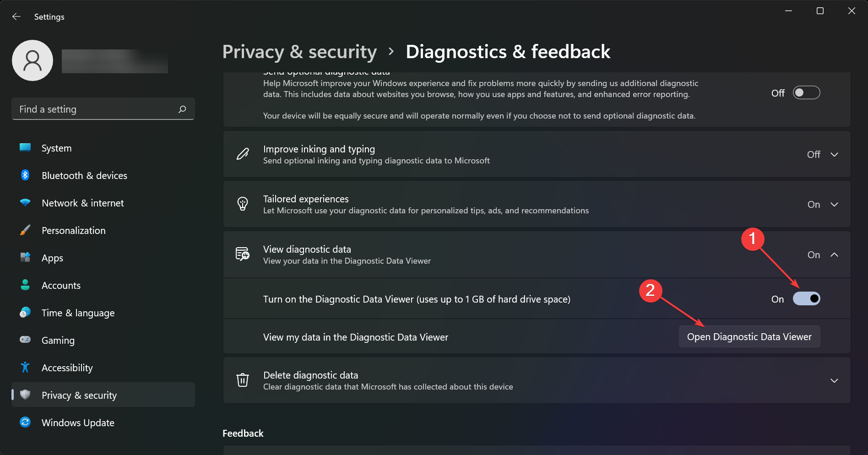Click the Accessibility figure icon
Viewport: 868px width, 455px height.
[x=25, y=367]
